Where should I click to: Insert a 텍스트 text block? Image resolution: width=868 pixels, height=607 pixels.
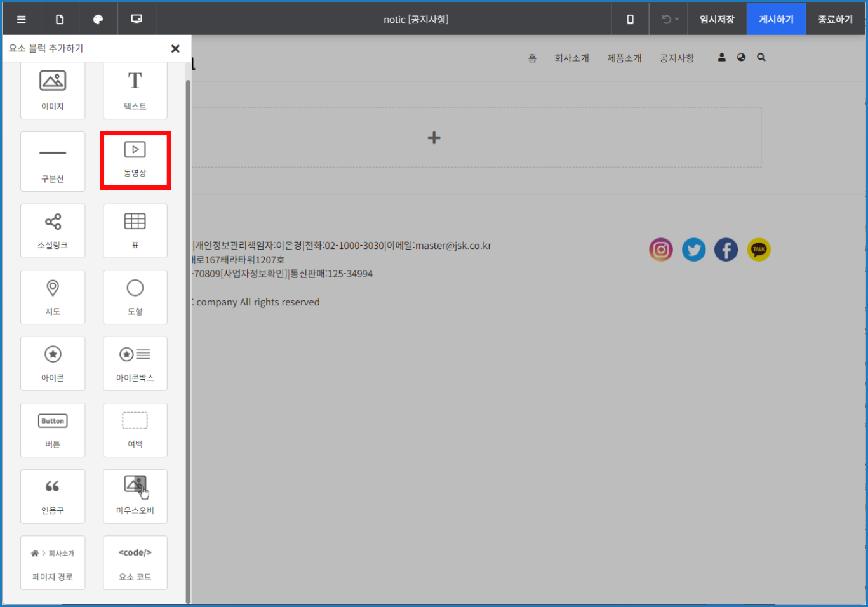135,90
